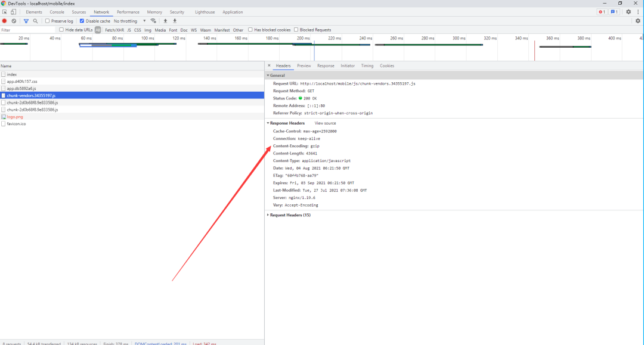Tick Hide data URLs checkbox

click(61, 30)
